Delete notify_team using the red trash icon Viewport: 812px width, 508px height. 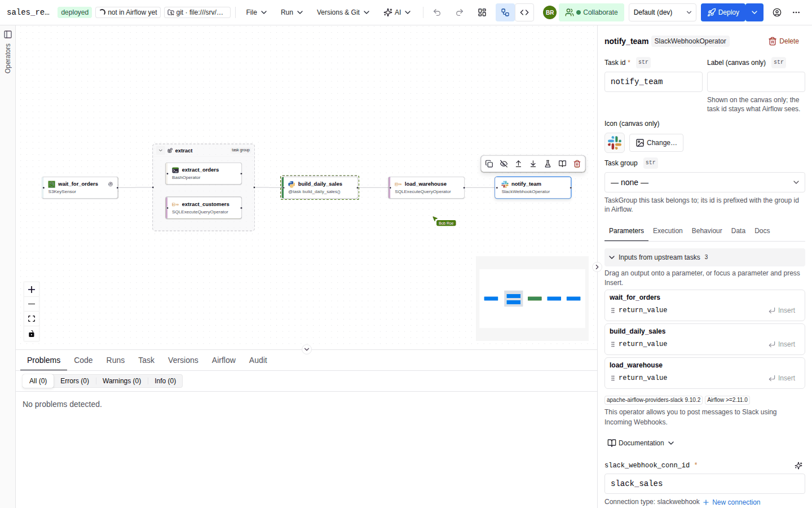[577, 164]
